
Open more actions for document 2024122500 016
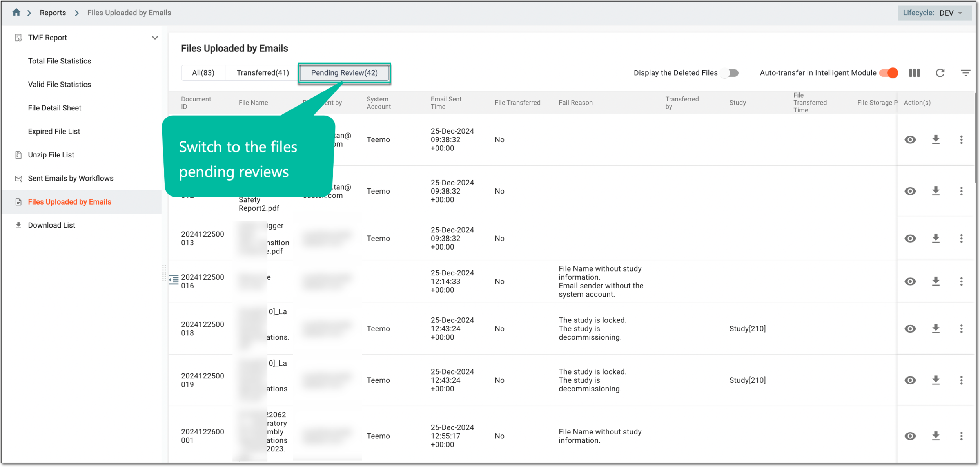(x=961, y=282)
